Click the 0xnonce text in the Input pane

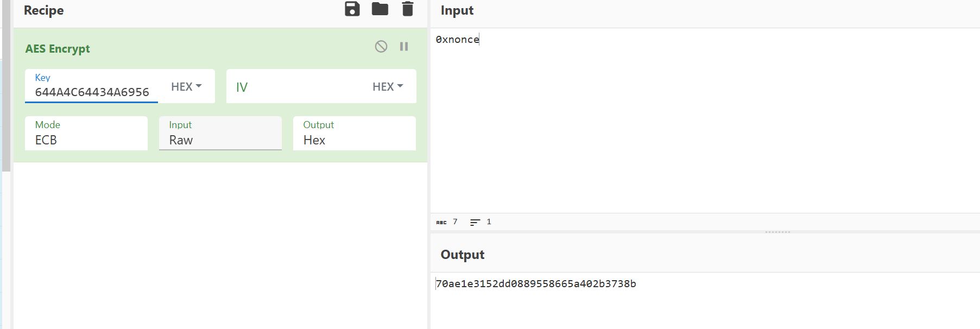[457, 40]
